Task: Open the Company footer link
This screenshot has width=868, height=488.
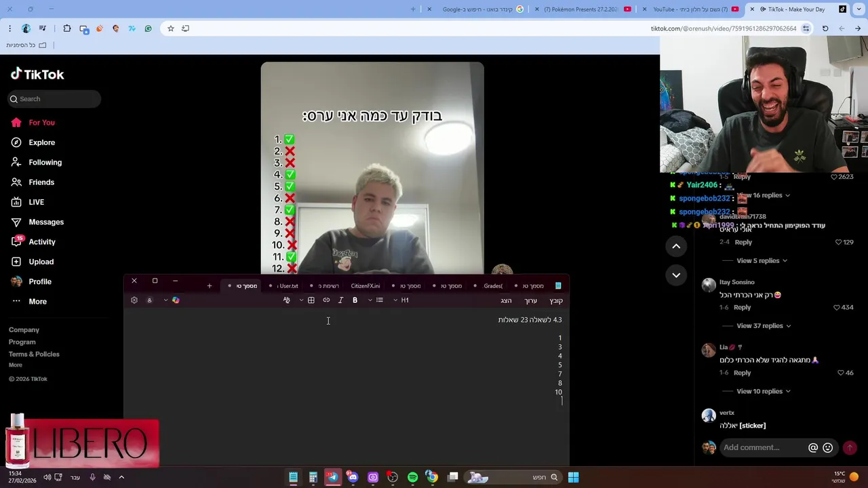Action: click(24, 330)
